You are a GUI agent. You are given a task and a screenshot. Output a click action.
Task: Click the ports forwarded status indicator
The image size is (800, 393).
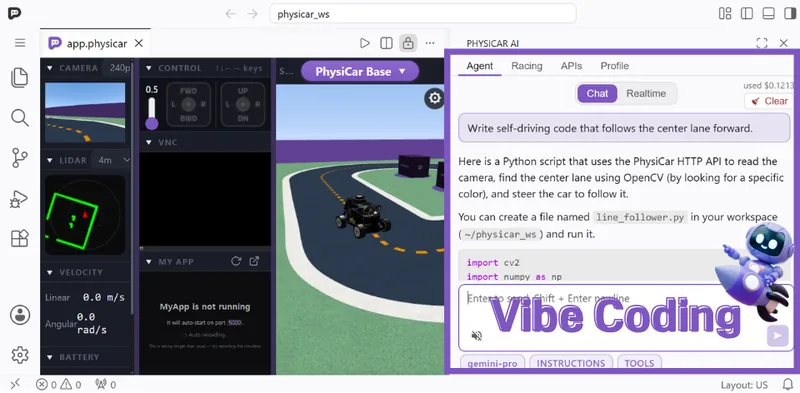(x=106, y=384)
